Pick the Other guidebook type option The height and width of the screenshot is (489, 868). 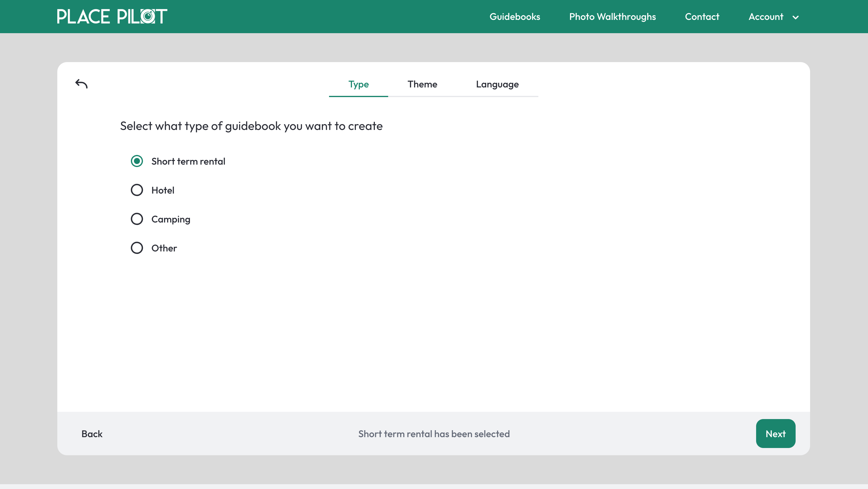(x=137, y=248)
